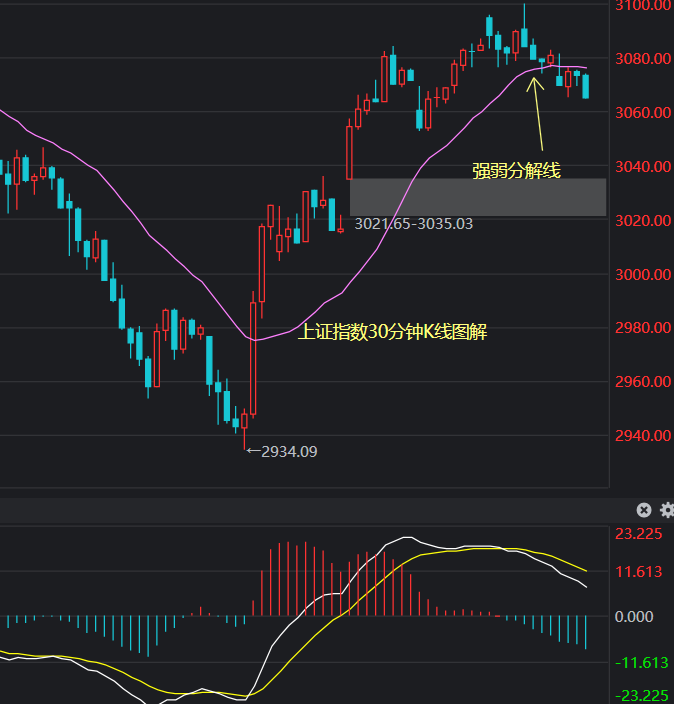Click the -11.613 MACD axis value

638,663
